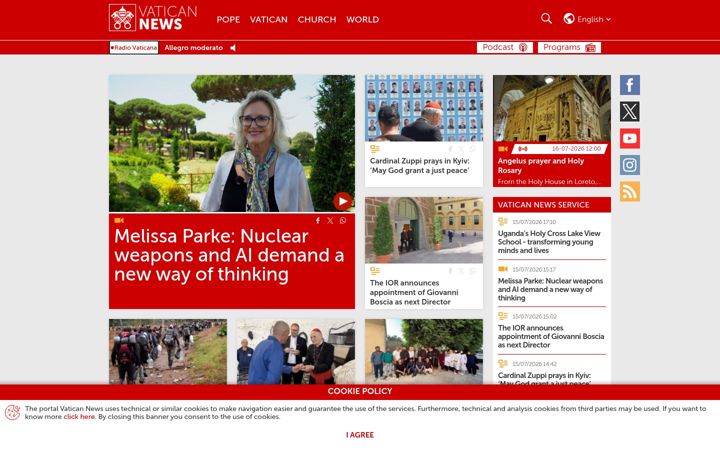Follow the cookie policy 'click here' link

[79, 417]
